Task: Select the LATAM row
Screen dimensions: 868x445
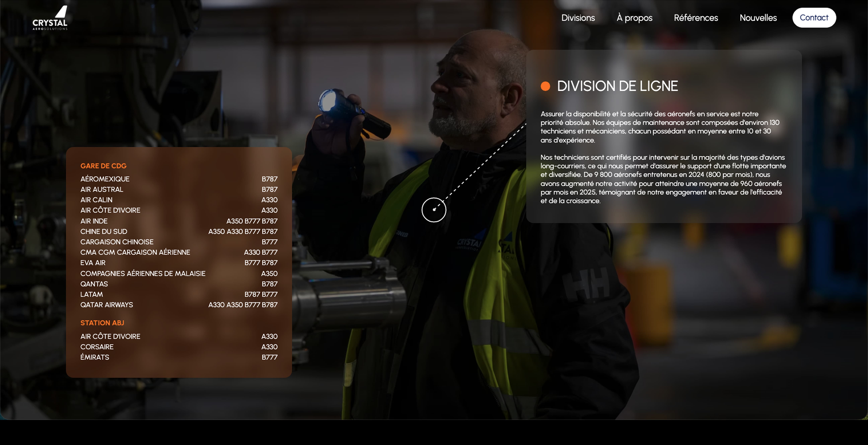Action: click(179, 295)
